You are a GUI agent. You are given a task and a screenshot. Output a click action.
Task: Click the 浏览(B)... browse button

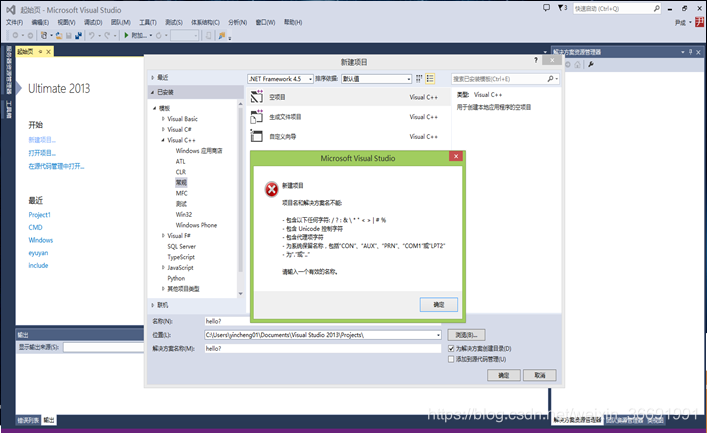tap(466, 335)
